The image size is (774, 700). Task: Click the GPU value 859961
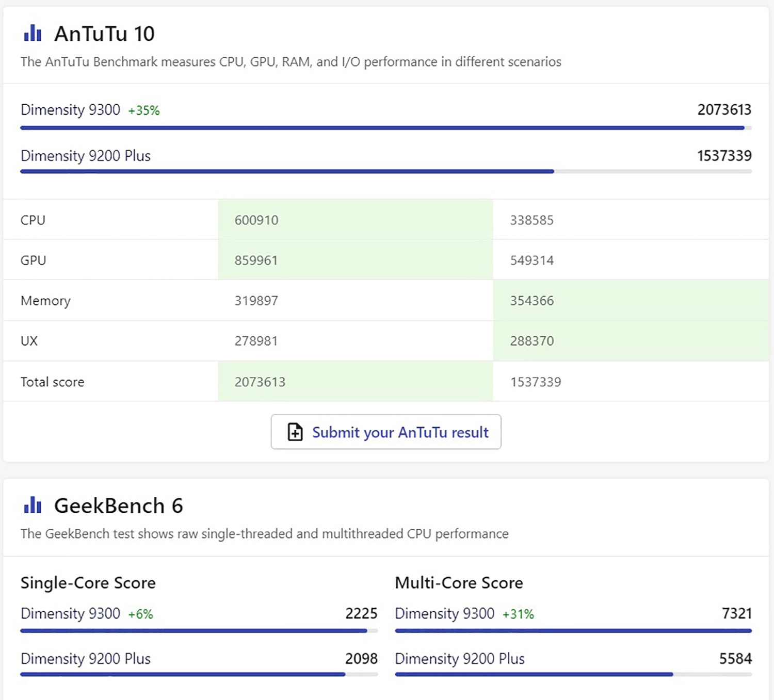(256, 261)
